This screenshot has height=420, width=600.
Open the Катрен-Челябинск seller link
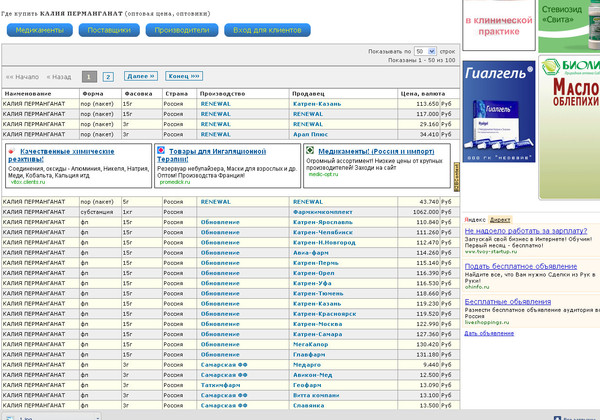pos(323,233)
